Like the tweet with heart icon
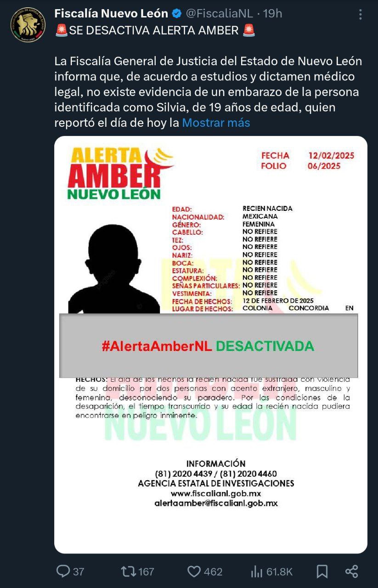The image size is (378, 588). tap(194, 571)
